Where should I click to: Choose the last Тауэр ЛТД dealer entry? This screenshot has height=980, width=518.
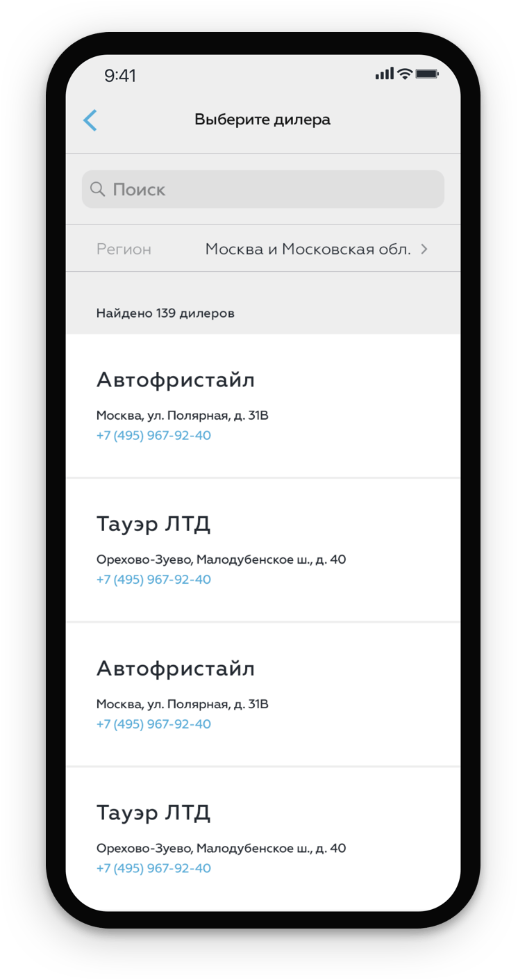tap(153, 812)
